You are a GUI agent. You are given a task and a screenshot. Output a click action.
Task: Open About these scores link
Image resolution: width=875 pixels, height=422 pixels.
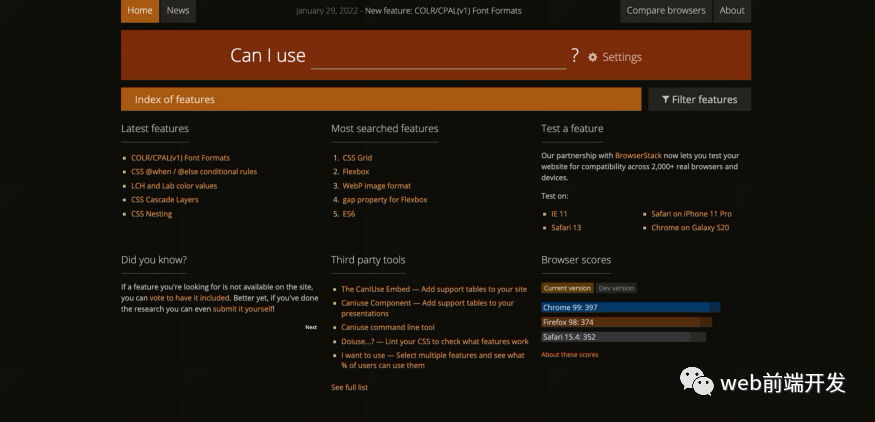tap(570, 355)
